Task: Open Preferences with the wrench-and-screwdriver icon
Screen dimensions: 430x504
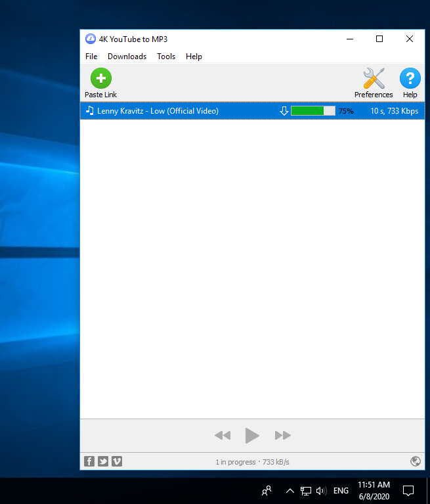Action: click(x=374, y=78)
